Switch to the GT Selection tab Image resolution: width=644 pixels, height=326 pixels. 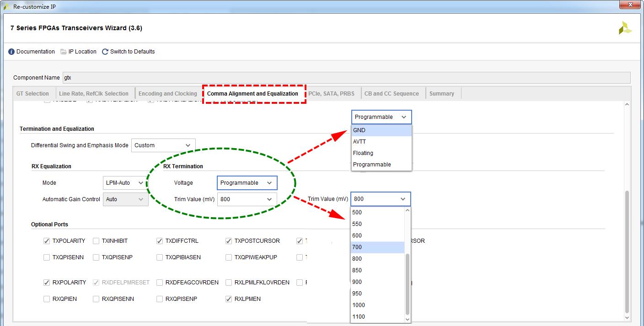[x=32, y=94]
